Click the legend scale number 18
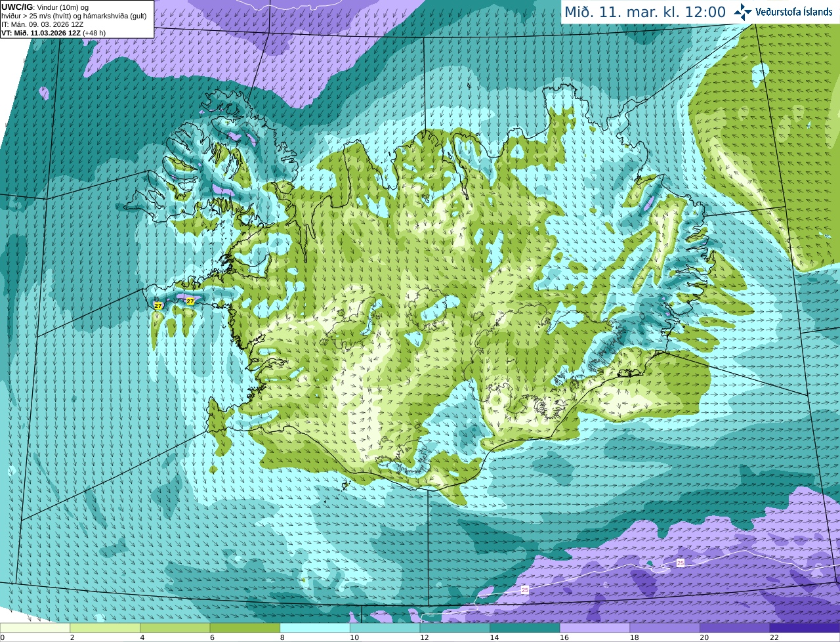840x642 pixels. [634, 637]
